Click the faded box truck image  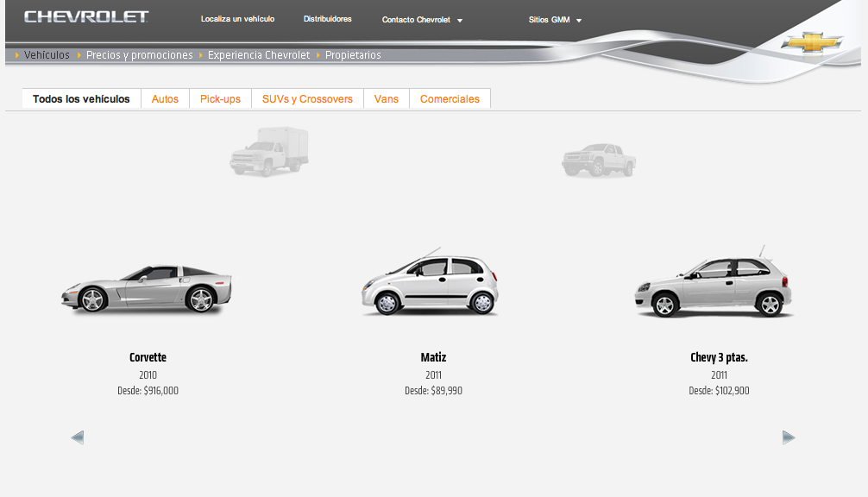(268, 153)
